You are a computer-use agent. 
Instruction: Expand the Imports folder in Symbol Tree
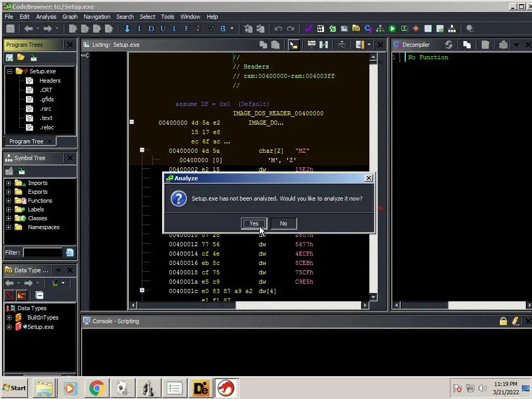[9, 183]
